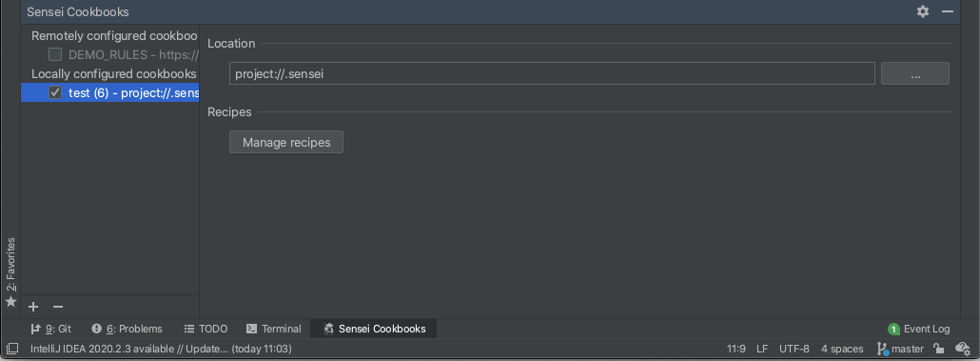The image size is (980, 361).
Task: Enable the DEMO_RULES cookbook checkbox
Action: pos(55,54)
